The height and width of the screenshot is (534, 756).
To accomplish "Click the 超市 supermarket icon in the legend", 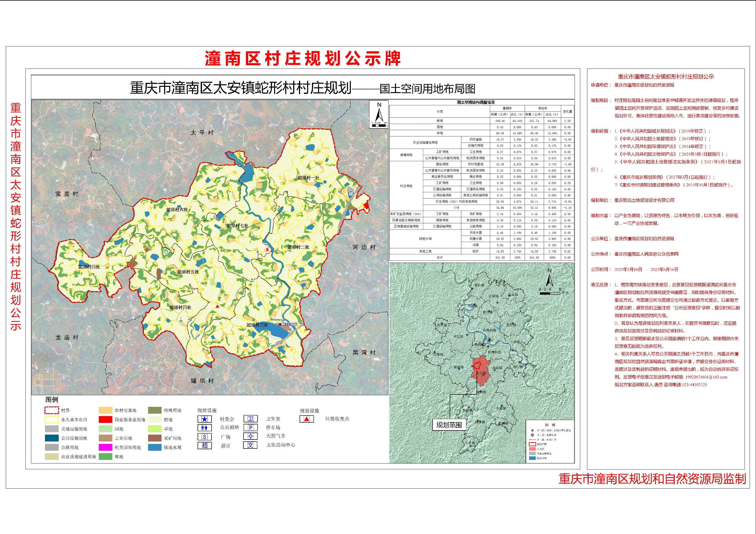I will pos(204,445).
